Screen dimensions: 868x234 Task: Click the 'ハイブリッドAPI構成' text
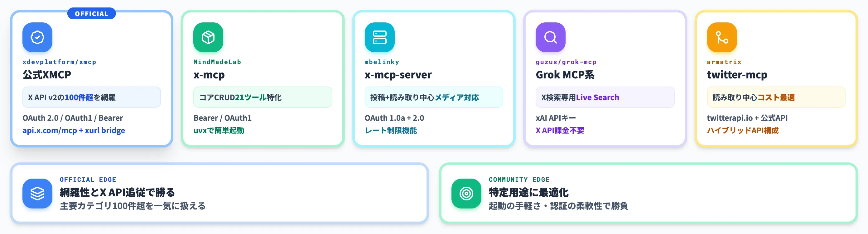tap(743, 130)
